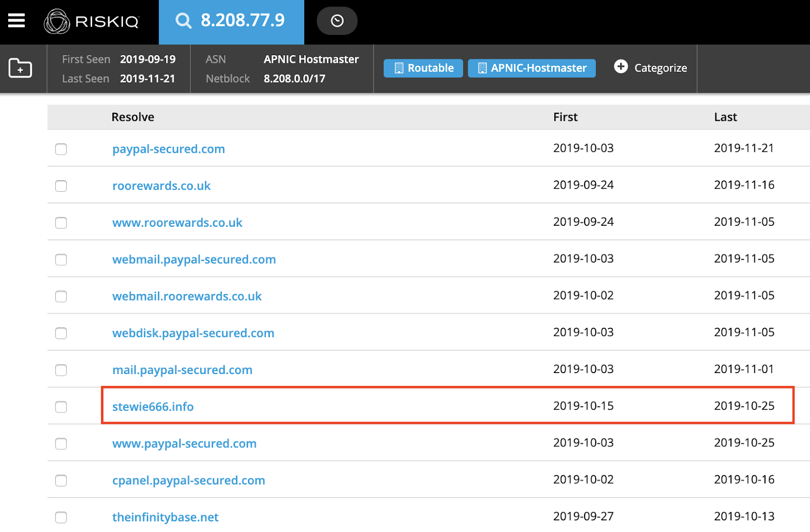Click stewie666.info first date 2019-10-15
Viewport: 810px width, 532px height.
click(x=583, y=406)
